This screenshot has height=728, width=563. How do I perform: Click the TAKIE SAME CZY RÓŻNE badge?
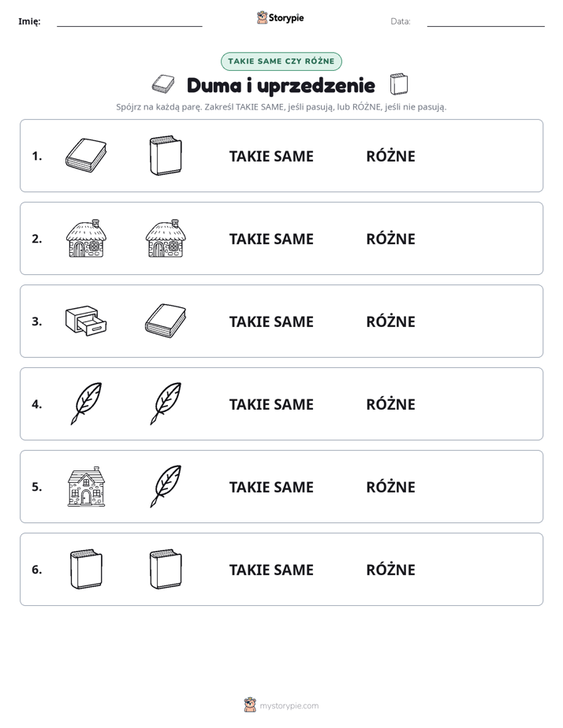pos(281,61)
